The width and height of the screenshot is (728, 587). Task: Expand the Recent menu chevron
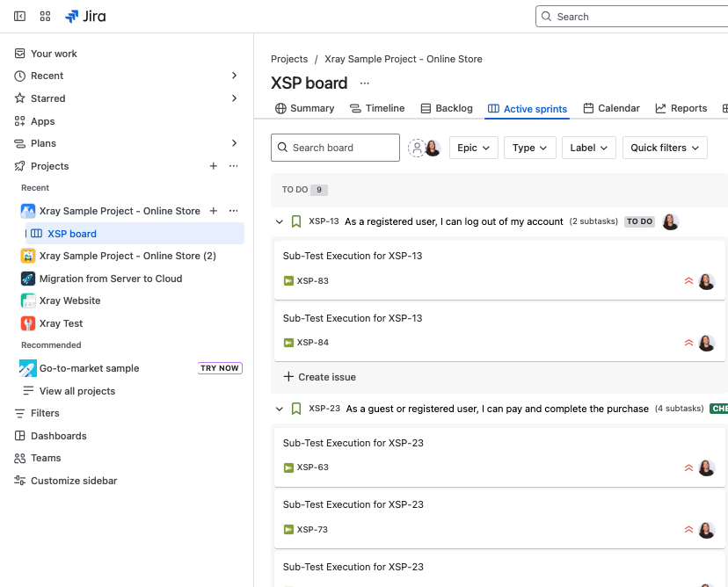pyautogui.click(x=235, y=76)
